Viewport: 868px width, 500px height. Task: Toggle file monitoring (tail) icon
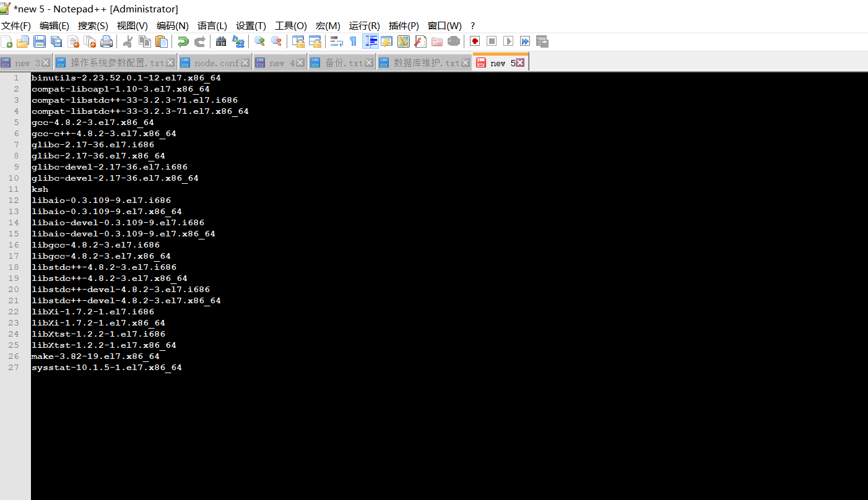454,41
